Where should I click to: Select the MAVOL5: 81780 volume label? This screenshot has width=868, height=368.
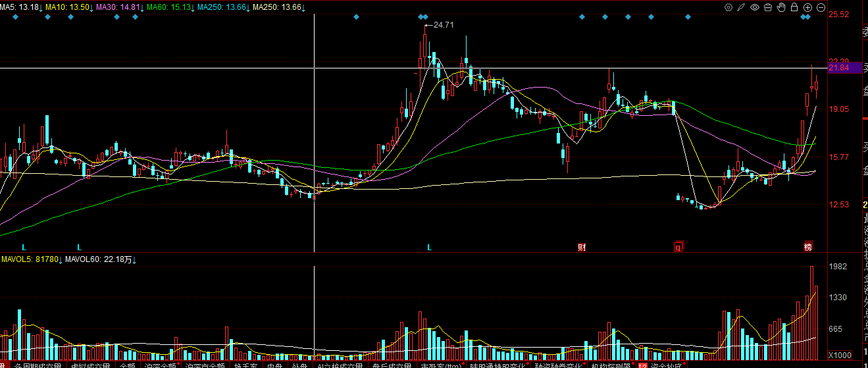[32, 260]
